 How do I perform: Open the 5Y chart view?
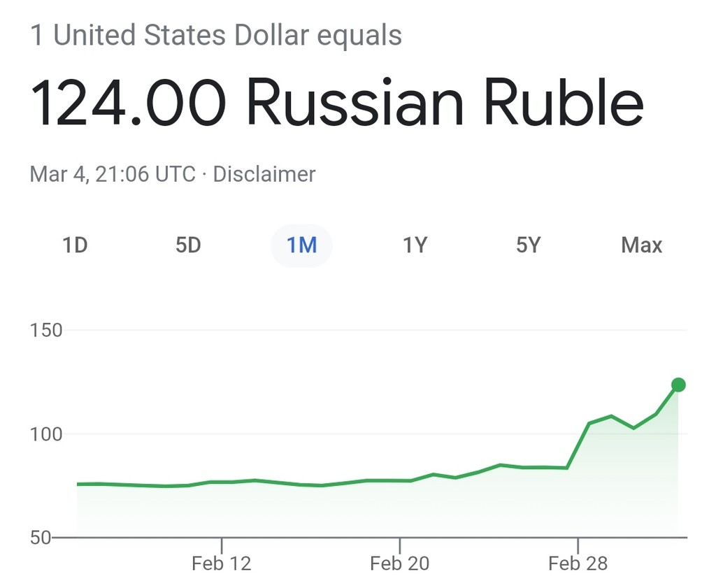click(528, 245)
